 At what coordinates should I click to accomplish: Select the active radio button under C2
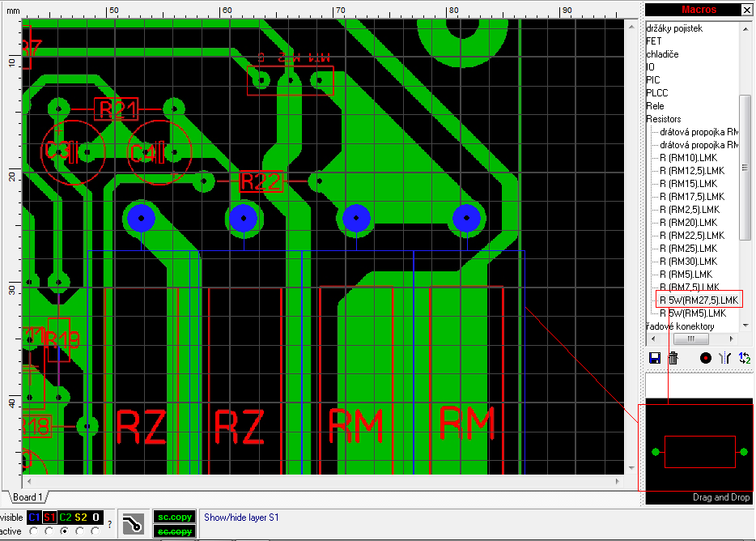pos(65,531)
